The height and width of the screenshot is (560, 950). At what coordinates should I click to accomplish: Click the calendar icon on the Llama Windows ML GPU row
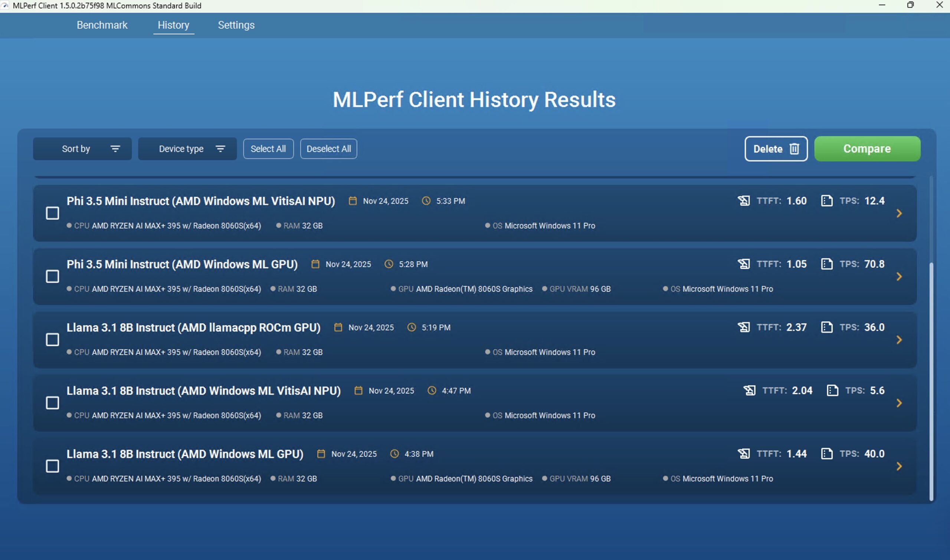point(321,454)
